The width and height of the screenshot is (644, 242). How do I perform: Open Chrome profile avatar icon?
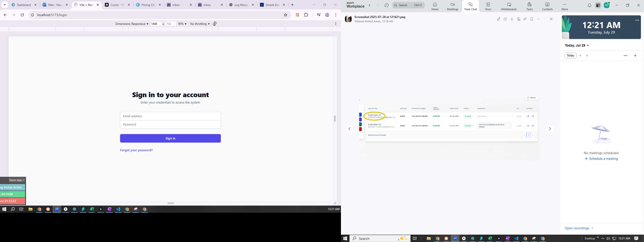point(327,15)
